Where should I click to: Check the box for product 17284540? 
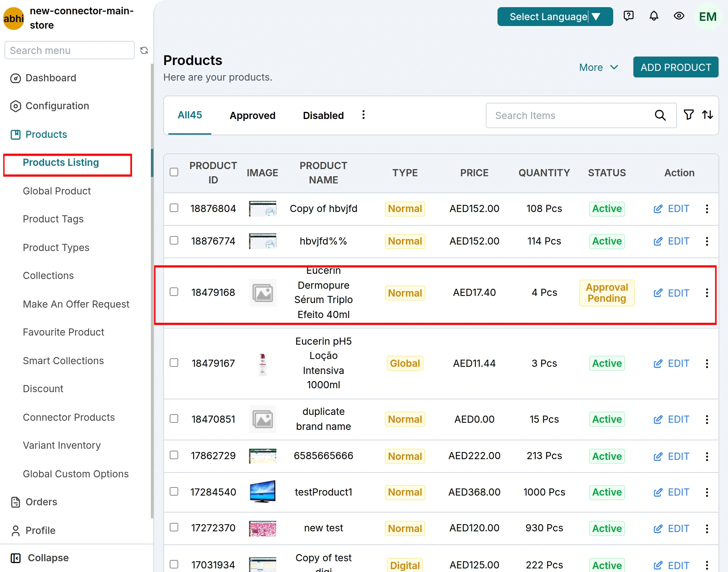tap(174, 491)
